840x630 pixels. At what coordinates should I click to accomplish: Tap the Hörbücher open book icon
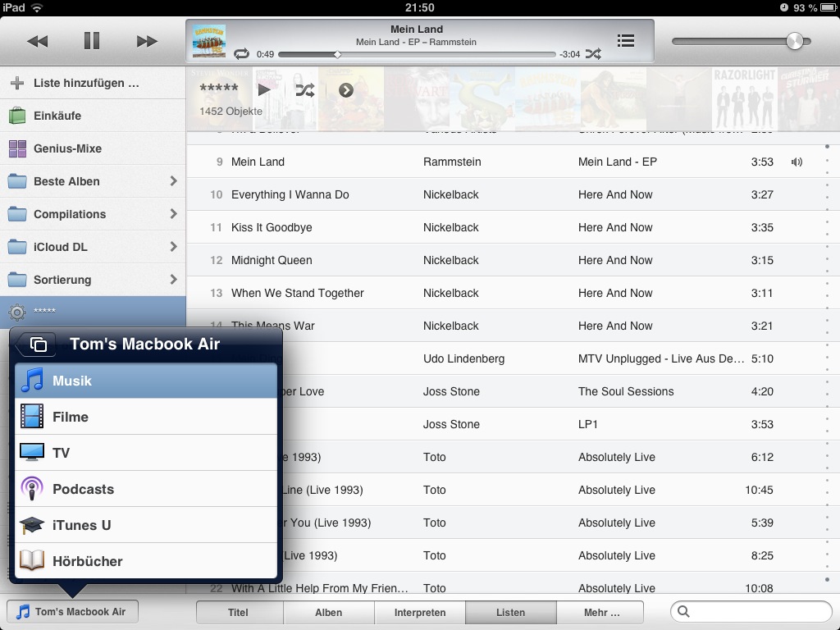point(32,560)
